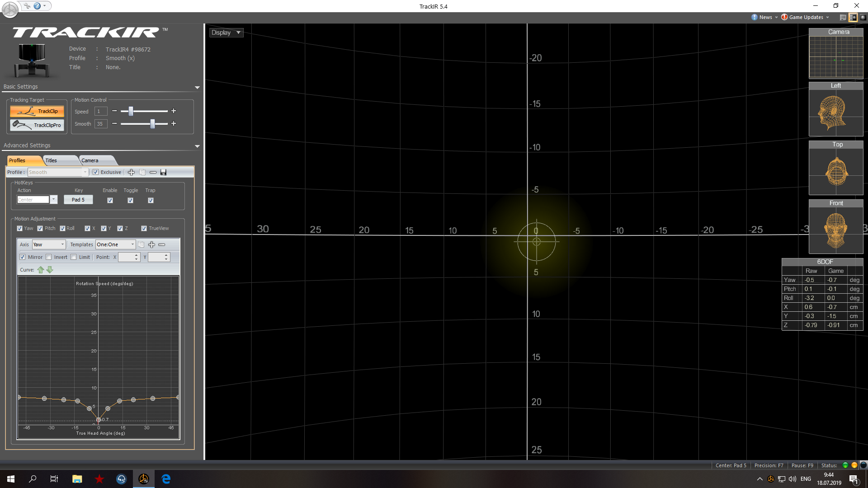The width and height of the screenshot is (868, 488).
Task: Enable the Invert checkbox
Action: click(x=49, y=257)
